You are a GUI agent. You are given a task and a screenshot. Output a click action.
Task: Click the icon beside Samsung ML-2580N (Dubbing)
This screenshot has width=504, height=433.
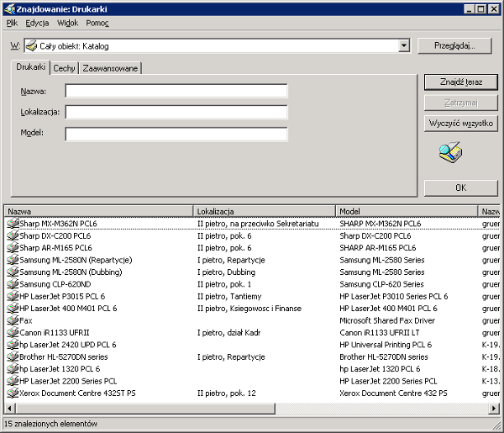coord(13,272)
